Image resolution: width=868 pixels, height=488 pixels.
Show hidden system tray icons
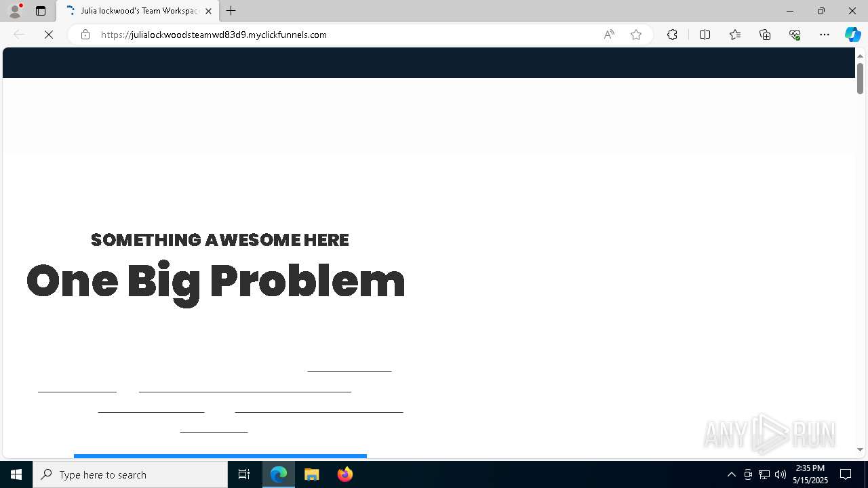tap(732, 474)
